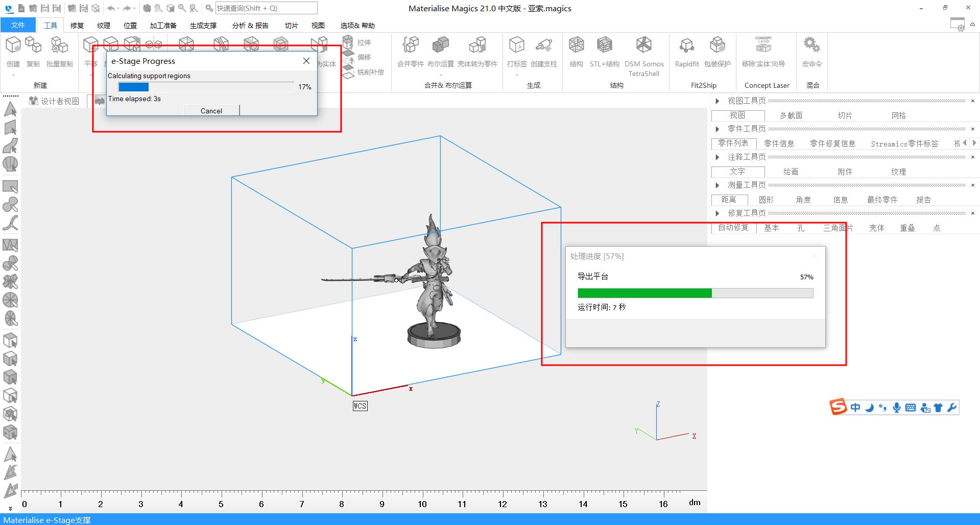
Task: Click the 打标签 label tool icon
Action: click(517, 46)
